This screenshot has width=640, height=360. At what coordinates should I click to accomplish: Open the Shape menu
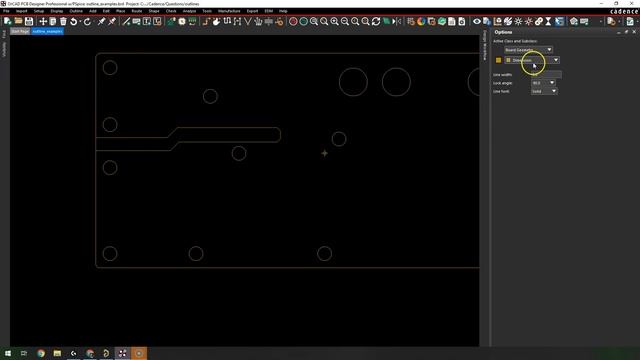tap(154, 11)
